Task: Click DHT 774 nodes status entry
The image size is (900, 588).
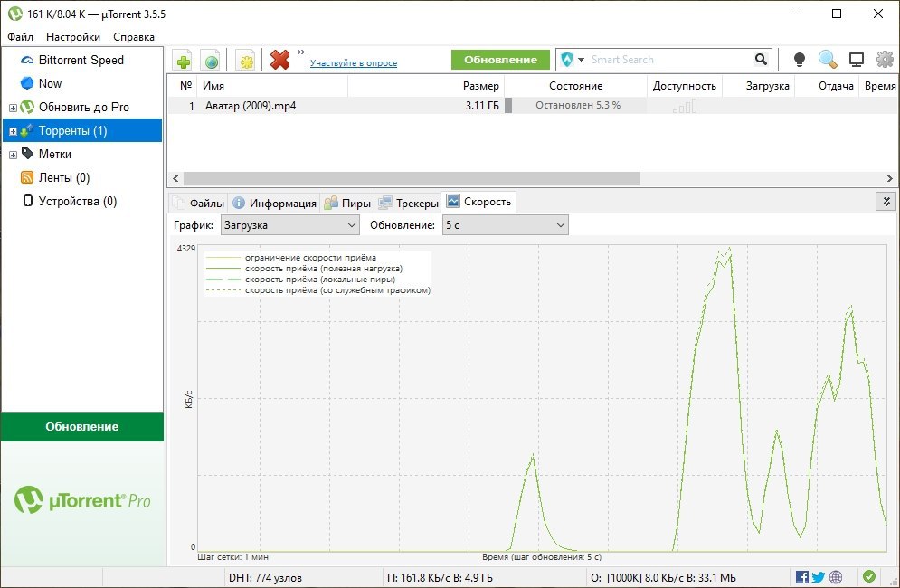Action: [265, 578]
